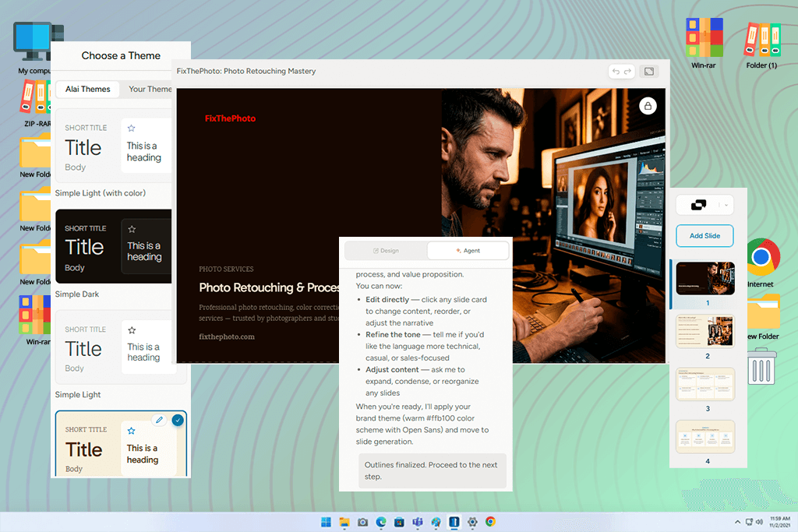Favorite the Simple Light theme star
The height and width of the screenshot is (532, 798).
pyautogui.click(x=132, y=330)
